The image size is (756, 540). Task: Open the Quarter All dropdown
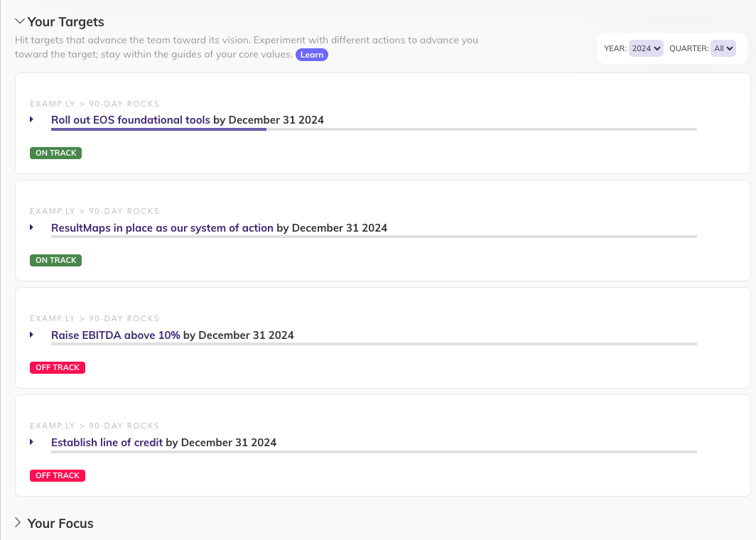tap(723, 48)
